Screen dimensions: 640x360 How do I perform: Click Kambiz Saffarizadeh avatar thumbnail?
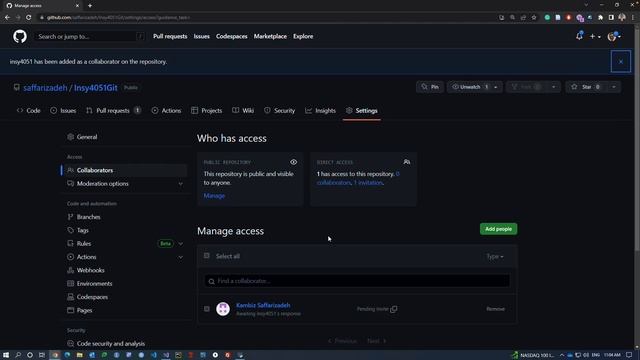(x=223, y=309)
